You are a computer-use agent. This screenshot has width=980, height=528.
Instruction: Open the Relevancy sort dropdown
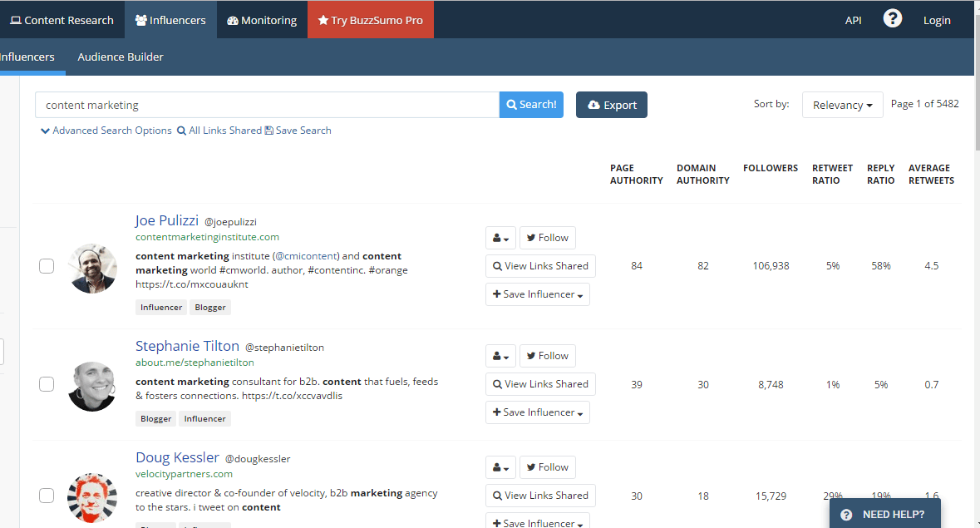(x=843, y=105)
